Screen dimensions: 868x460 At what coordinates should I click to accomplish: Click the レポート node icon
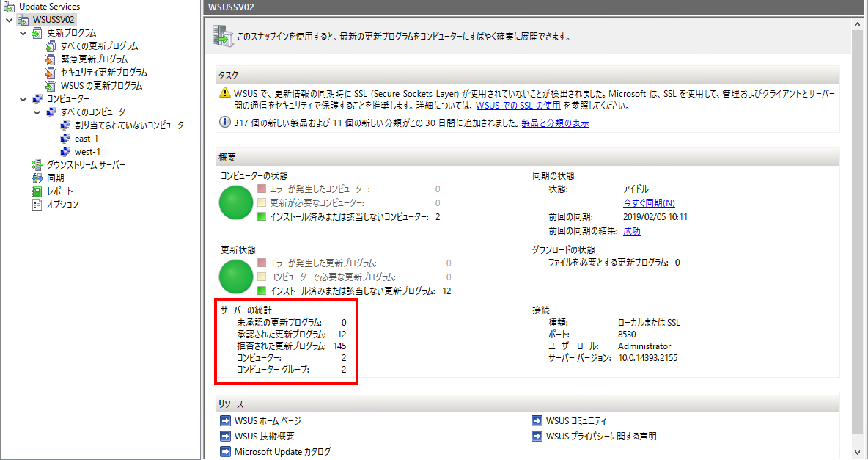(37, 191)
